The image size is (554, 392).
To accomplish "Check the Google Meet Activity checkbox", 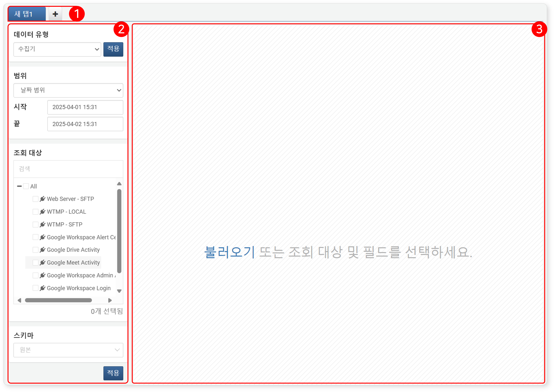I will click(x=35, y=263).
